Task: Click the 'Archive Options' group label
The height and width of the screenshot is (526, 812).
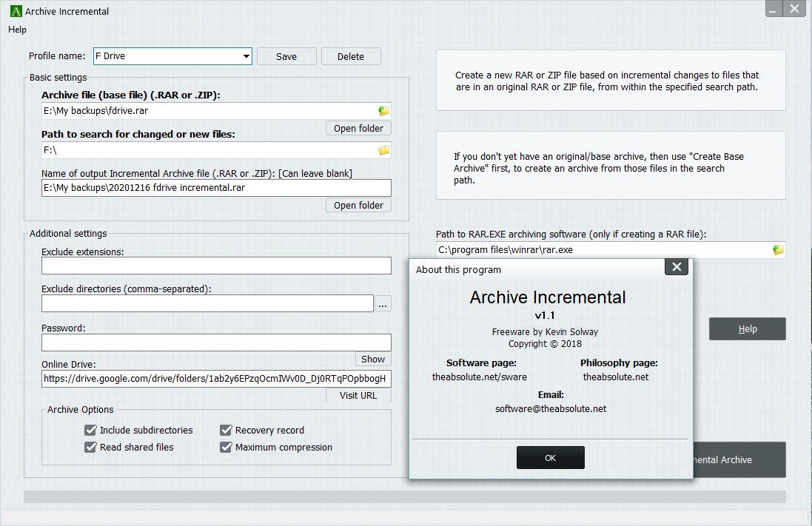Action: click(x=80, y=410)
